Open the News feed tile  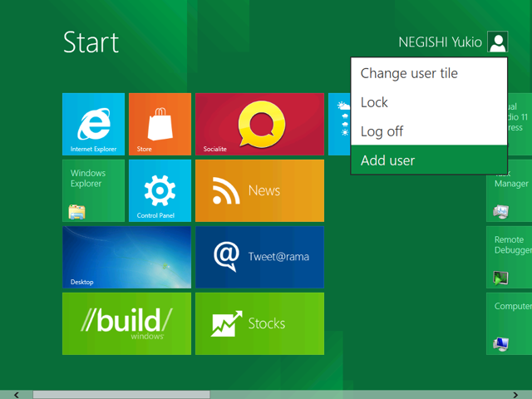[259, 190]
